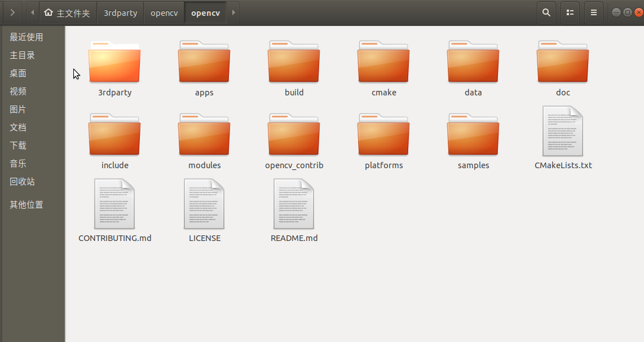Click the samples folder name label

473,166
